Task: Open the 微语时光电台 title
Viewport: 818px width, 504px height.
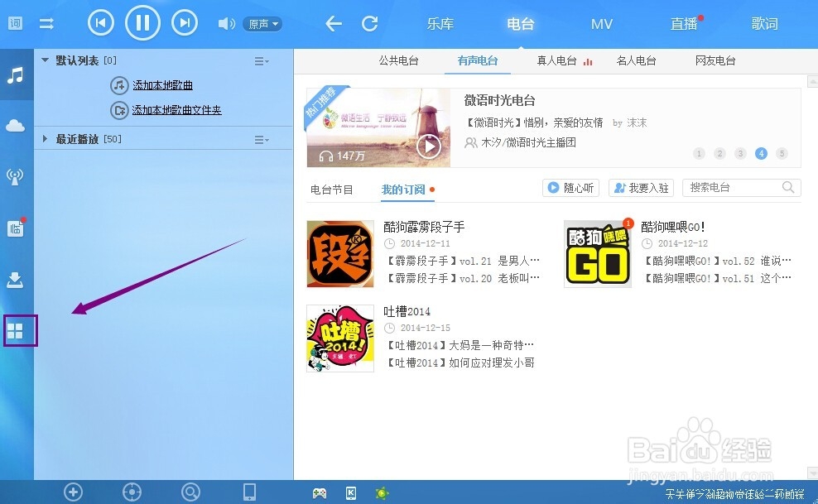Action: (499, 101)
